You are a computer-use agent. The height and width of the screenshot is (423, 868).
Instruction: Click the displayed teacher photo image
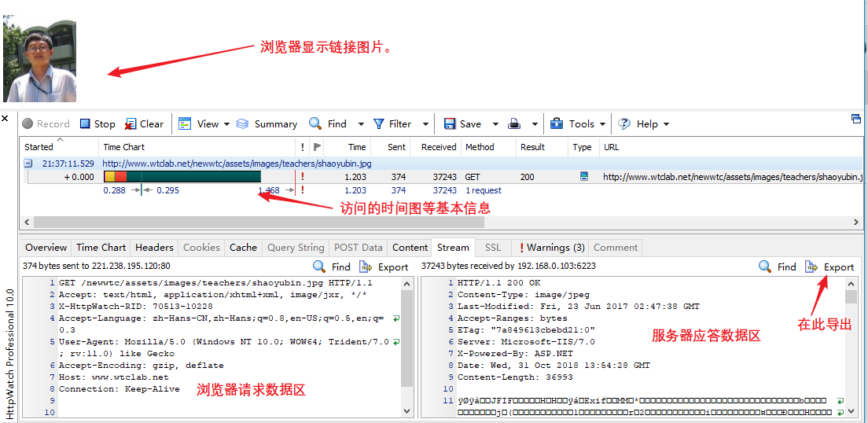coord(39,59)
